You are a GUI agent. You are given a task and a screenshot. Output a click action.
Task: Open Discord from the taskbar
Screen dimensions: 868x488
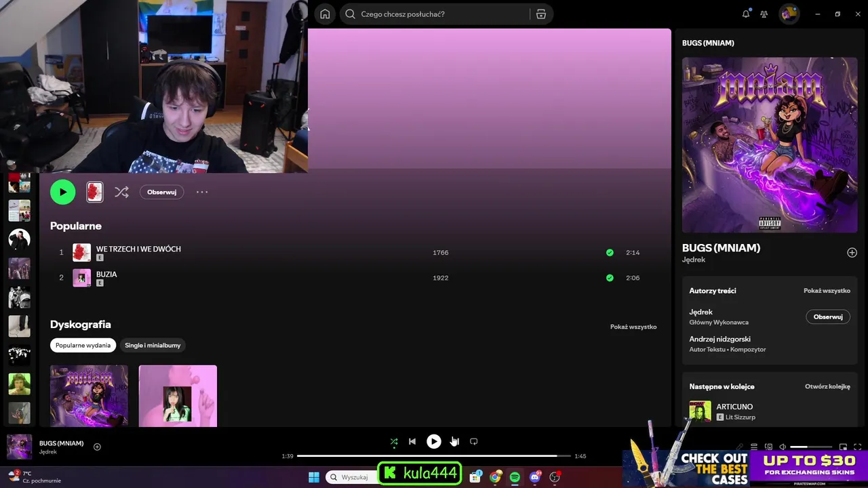pos(535,477)
